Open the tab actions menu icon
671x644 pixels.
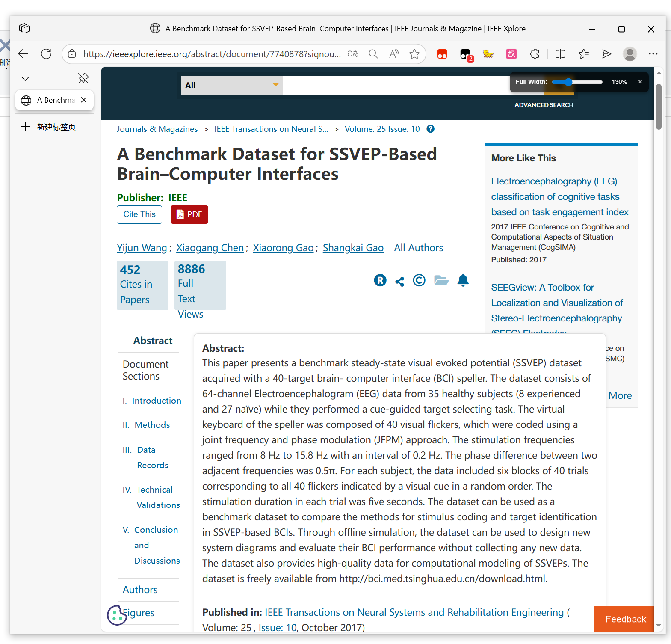tap(24, 29)
